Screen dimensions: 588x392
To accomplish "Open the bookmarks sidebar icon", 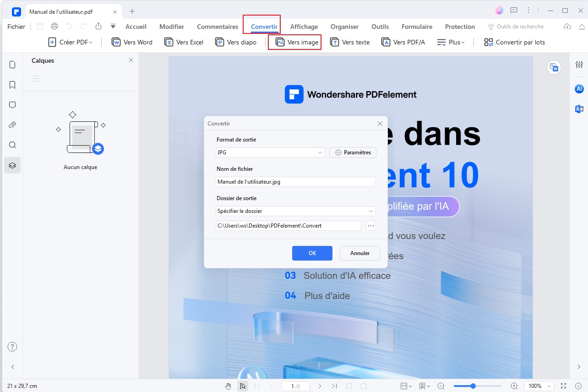I will (x=12, y=85).
